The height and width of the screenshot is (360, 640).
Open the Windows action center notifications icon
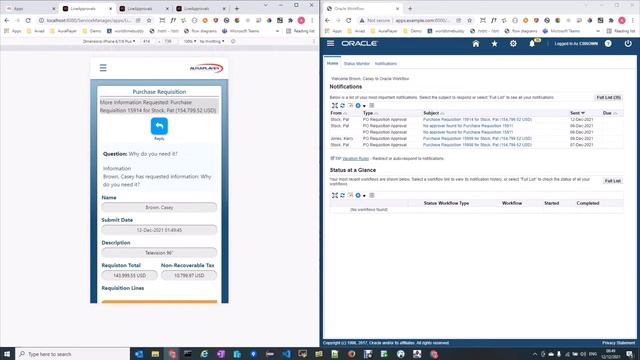point(630,354)
